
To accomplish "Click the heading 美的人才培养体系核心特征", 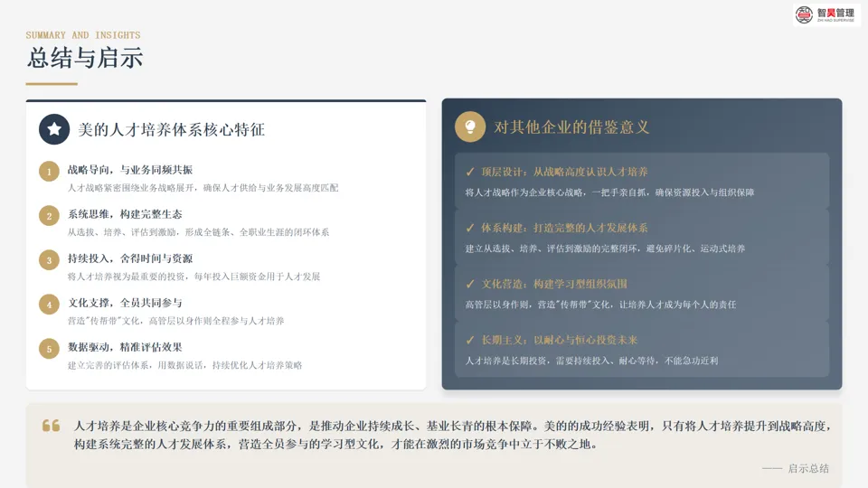I will point(171,129).
